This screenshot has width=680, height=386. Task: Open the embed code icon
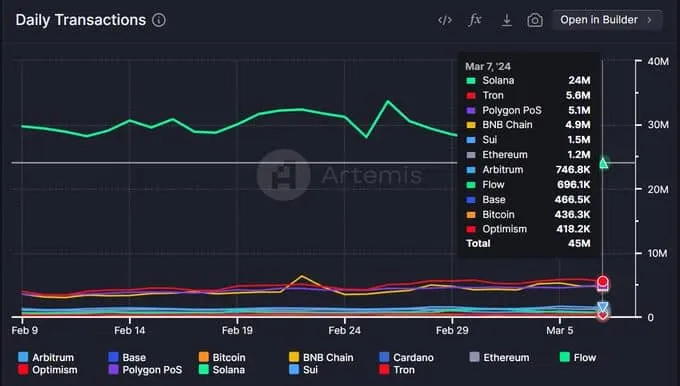pos(445,20)
